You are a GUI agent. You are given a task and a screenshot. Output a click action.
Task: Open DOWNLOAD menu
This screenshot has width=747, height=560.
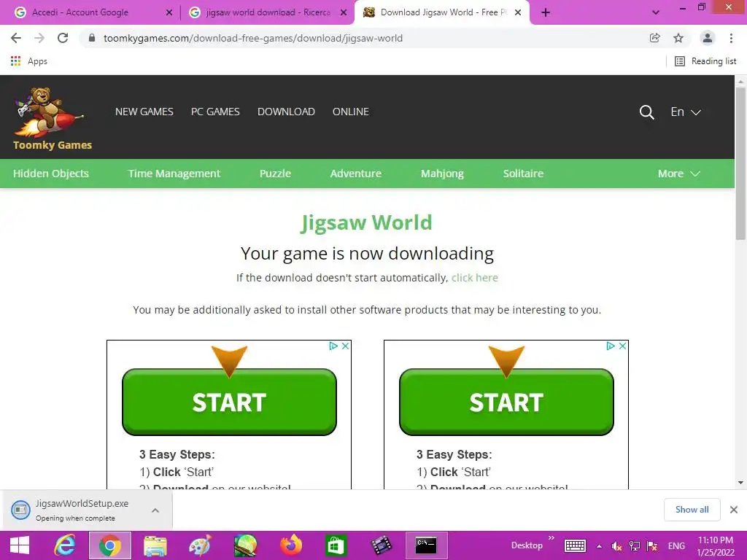point(286,112)
